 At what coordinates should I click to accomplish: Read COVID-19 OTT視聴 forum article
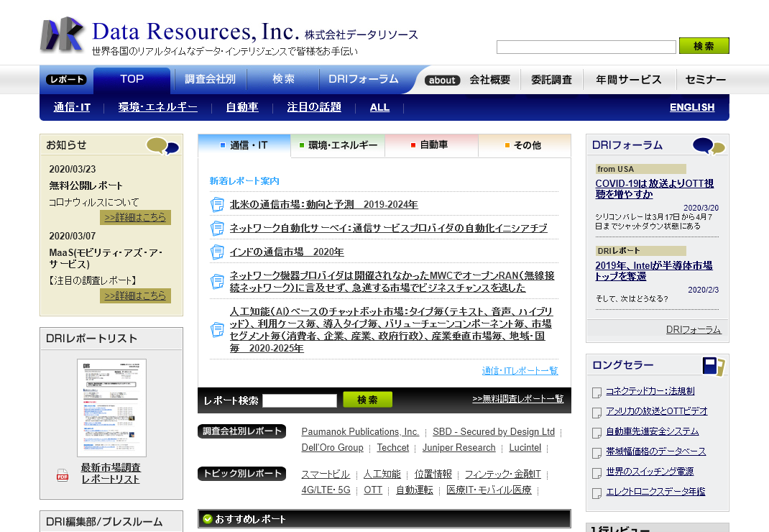(654, 189)
